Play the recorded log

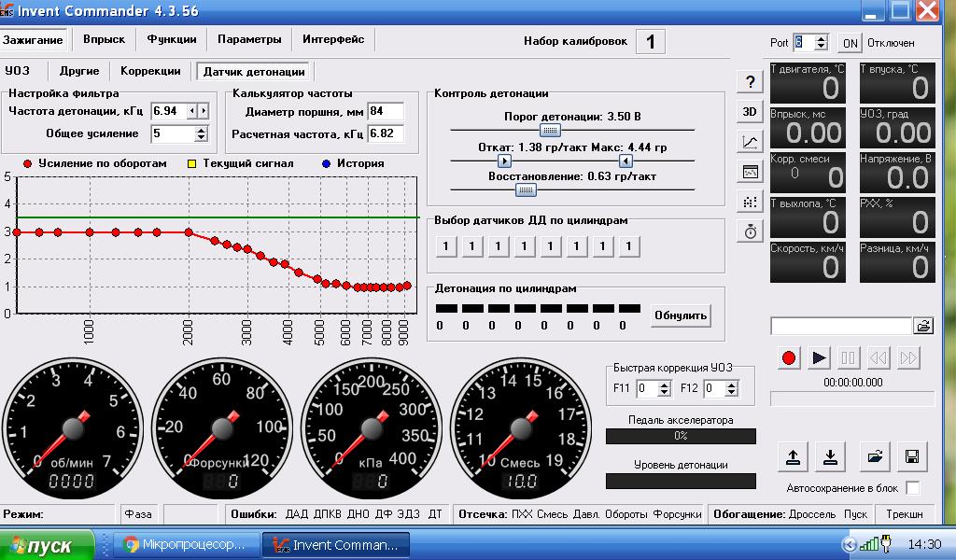click(819, 357)
